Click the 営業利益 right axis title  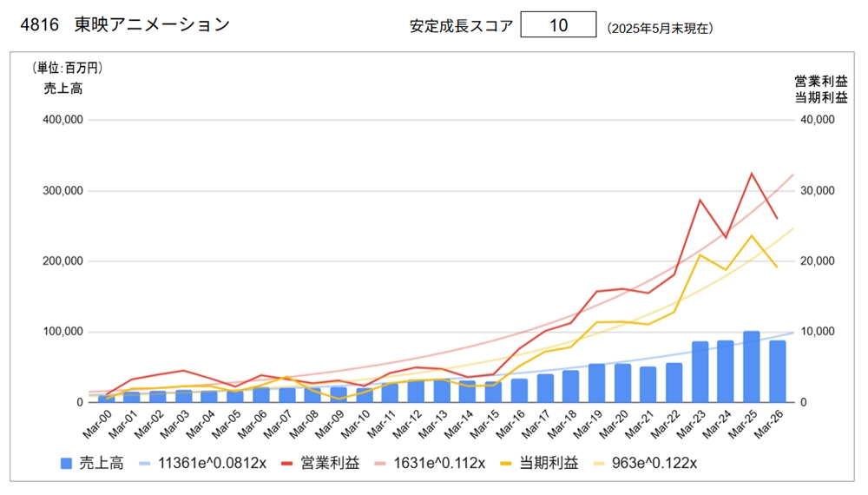pyautogui.click(x=821, y=82)
